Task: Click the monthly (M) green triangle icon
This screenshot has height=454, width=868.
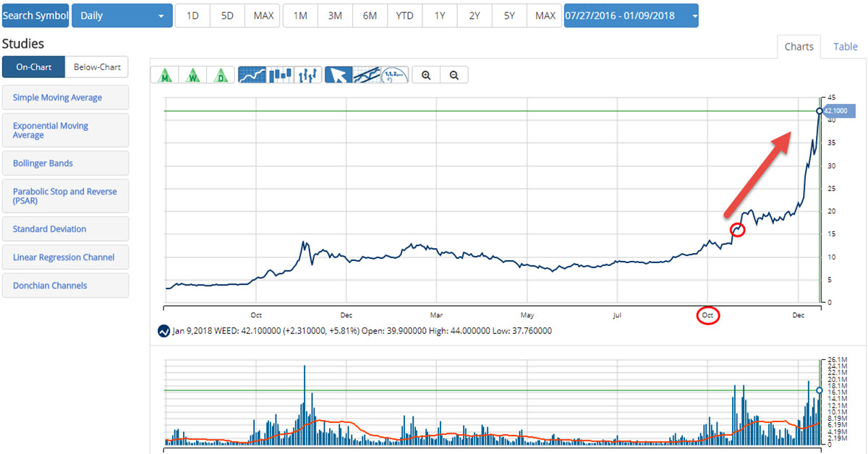Action: (x=166, y=74)
